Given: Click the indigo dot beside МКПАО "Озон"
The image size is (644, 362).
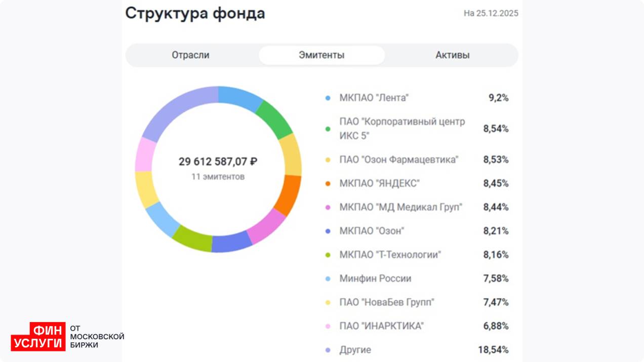Looking at the screenshot, I should coord(328,231).
